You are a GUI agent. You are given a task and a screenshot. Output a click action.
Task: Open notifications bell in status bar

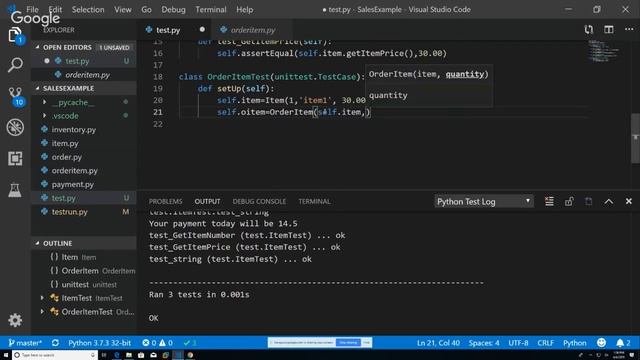coord(623,343)
